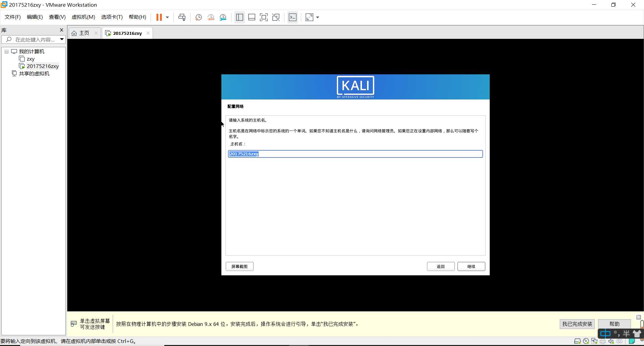The image size is (644, 346).
Task: Click the sound card status icon
Action: click(611, 341)
